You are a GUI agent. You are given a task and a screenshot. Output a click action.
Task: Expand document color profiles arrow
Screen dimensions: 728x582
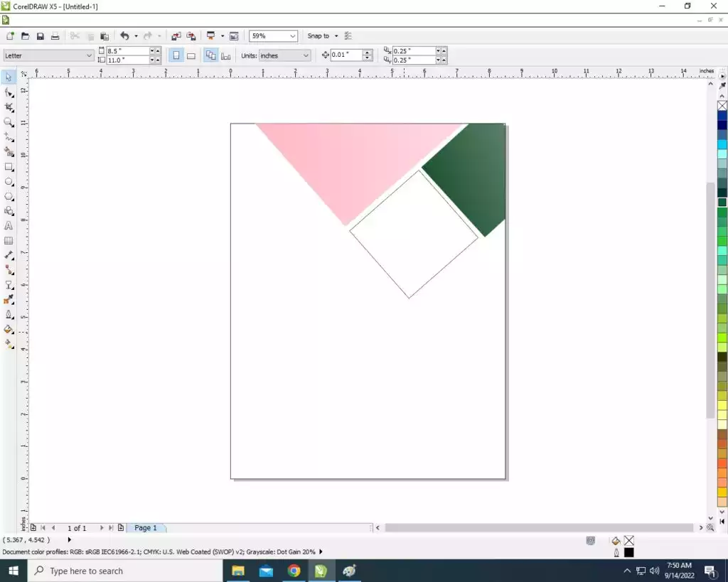[x=321, y=552]
